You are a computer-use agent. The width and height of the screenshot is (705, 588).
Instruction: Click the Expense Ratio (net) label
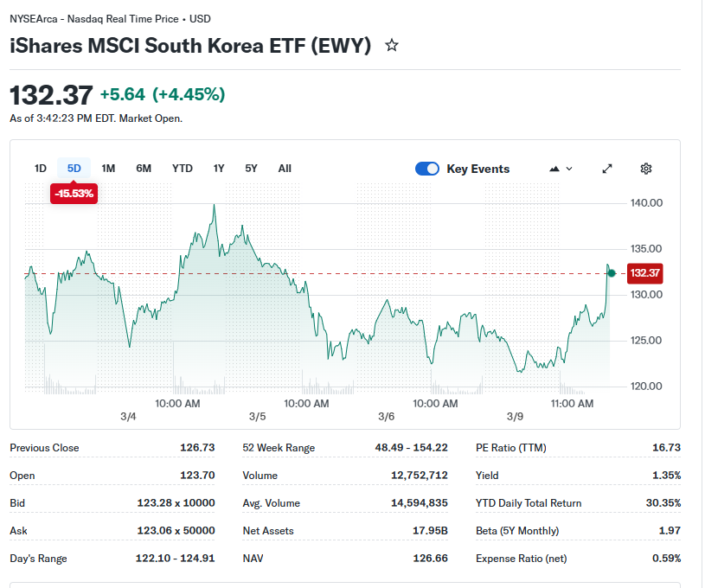tap(521, 559)
